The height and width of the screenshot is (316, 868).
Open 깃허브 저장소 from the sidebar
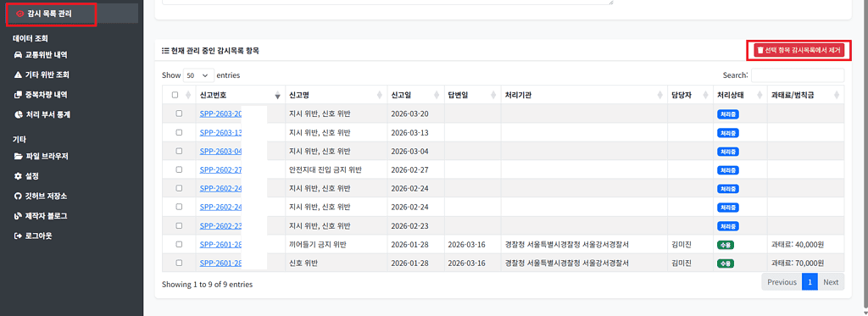pyautogui.click(x=41, y=196)
